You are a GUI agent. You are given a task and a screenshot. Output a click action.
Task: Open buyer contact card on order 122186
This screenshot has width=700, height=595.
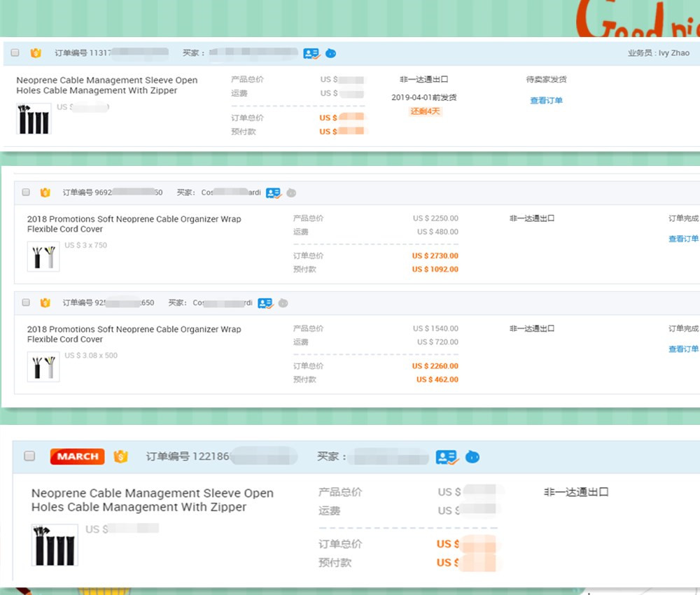(x=447, y=457)
